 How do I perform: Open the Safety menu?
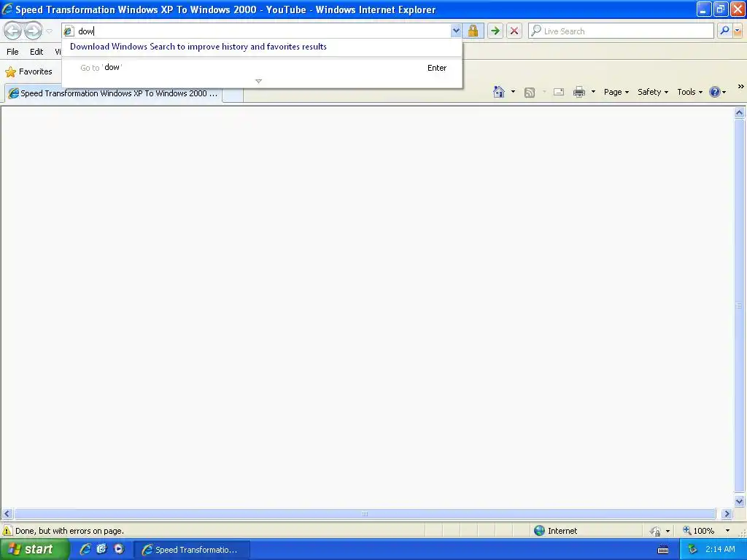pyautogui.click(x=653, y=92)
